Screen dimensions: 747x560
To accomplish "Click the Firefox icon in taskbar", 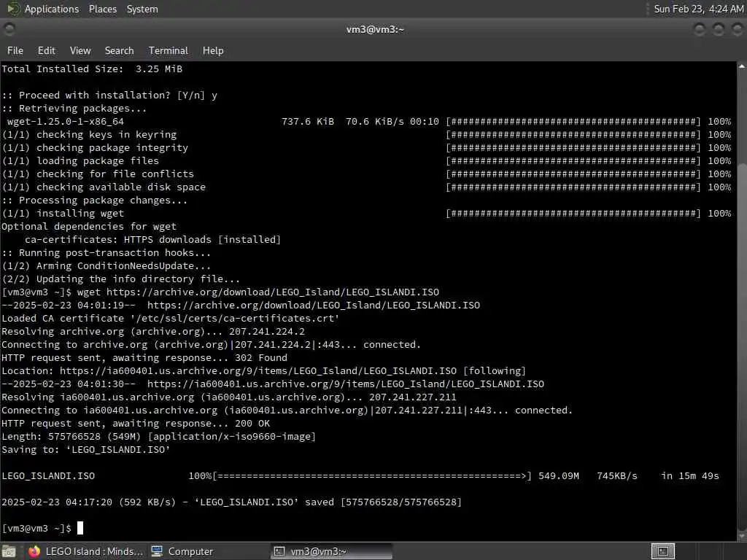I will [34, 551].
